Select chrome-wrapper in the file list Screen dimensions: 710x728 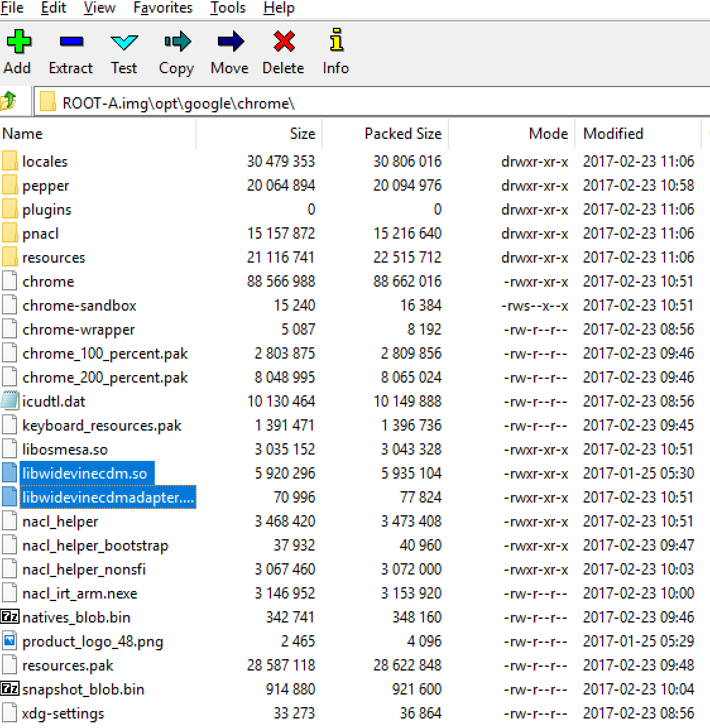pos(78,330)
